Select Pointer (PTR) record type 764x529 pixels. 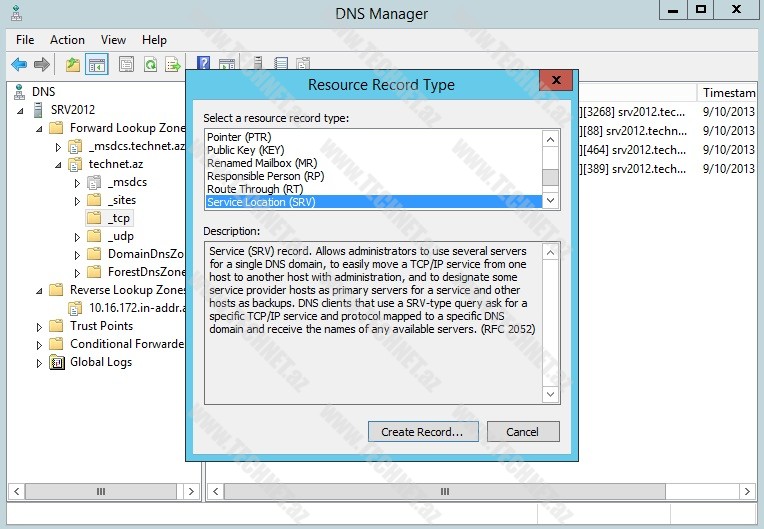click(x=239, y=137)
